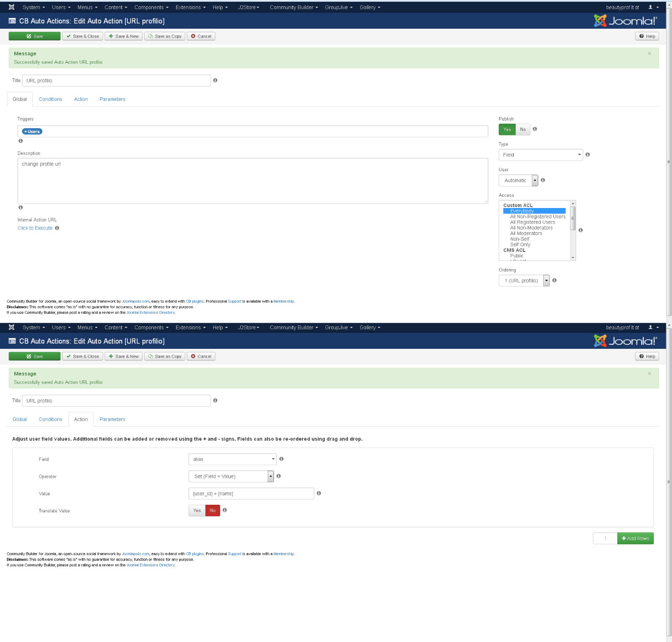Open GroupJive menu in lower menu bar
Viewport: 672px width, 642px height.
pyautogui.click(x=339, y=327)
